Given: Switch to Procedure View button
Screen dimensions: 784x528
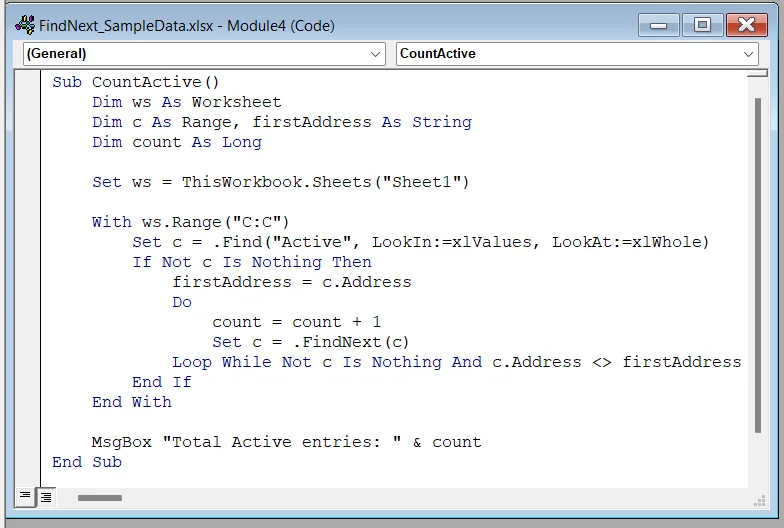Looking at the screenshot, I should click(x=24, y=496).
